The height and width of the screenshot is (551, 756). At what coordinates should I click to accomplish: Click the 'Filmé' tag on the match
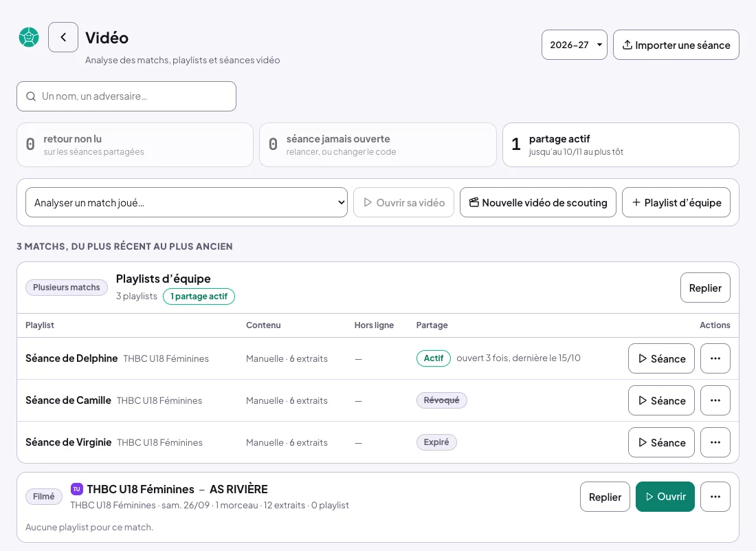44,497
